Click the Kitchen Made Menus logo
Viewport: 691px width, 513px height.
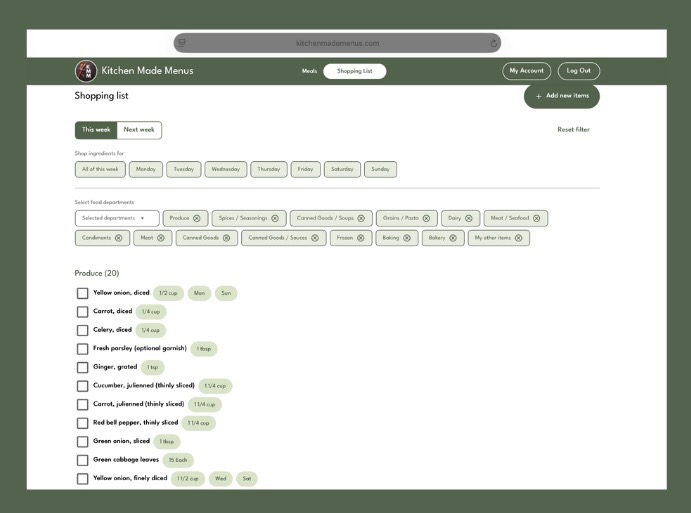(86, 71)
